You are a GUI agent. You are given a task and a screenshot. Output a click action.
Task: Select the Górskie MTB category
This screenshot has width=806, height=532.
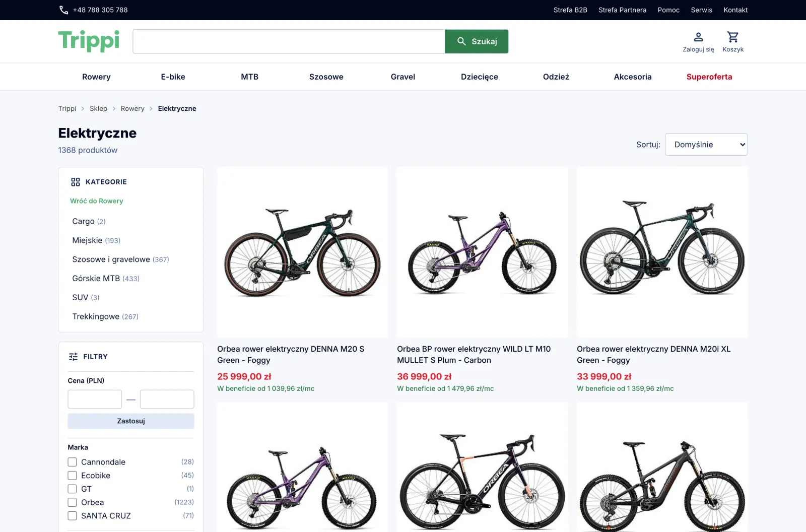pos(106,279)
